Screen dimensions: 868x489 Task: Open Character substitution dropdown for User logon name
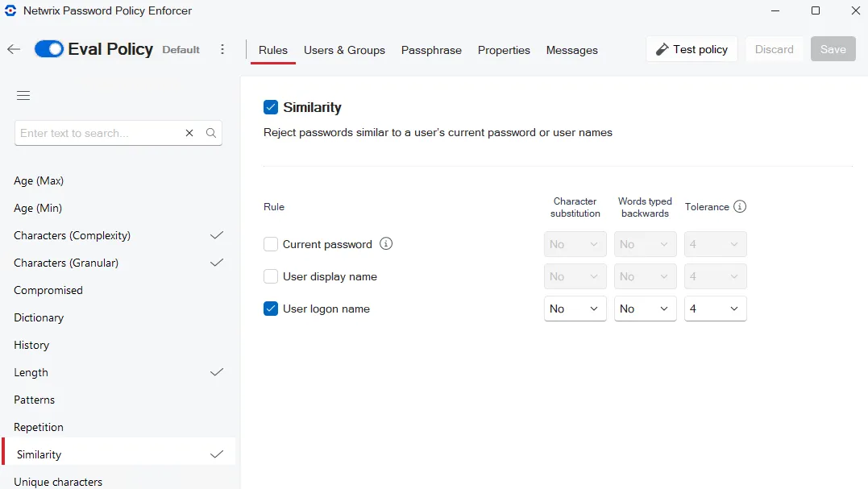(575, 309)
